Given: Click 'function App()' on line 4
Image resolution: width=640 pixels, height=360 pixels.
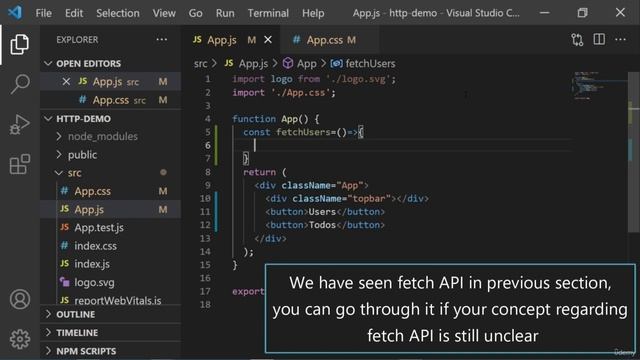Looking at the screenshot, I should point(271,119).
